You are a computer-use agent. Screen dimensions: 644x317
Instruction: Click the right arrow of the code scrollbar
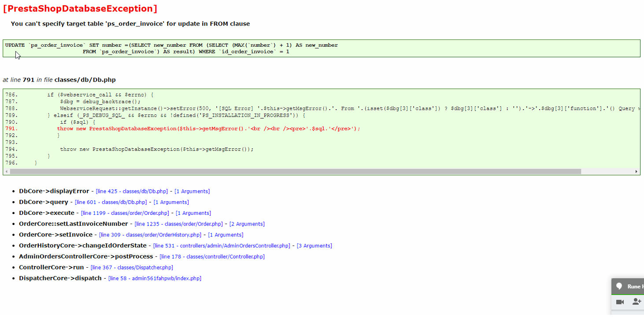(637, 172)
